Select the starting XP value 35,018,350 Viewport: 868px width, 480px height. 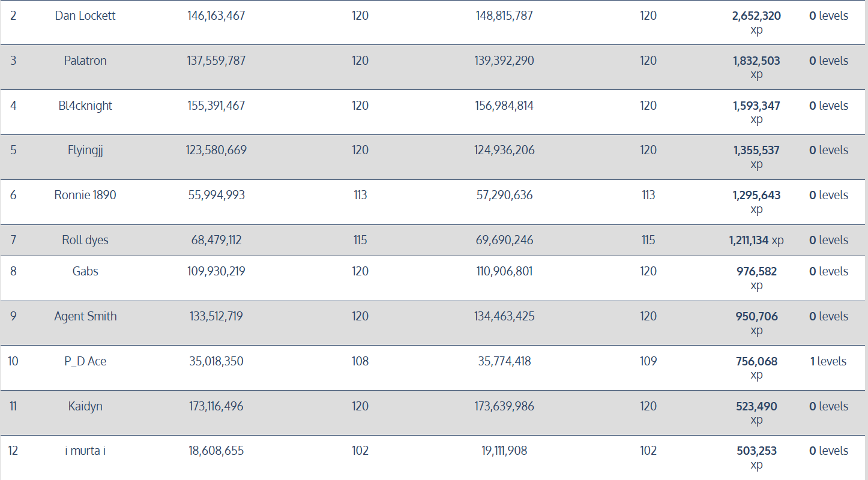click(216, 362)
